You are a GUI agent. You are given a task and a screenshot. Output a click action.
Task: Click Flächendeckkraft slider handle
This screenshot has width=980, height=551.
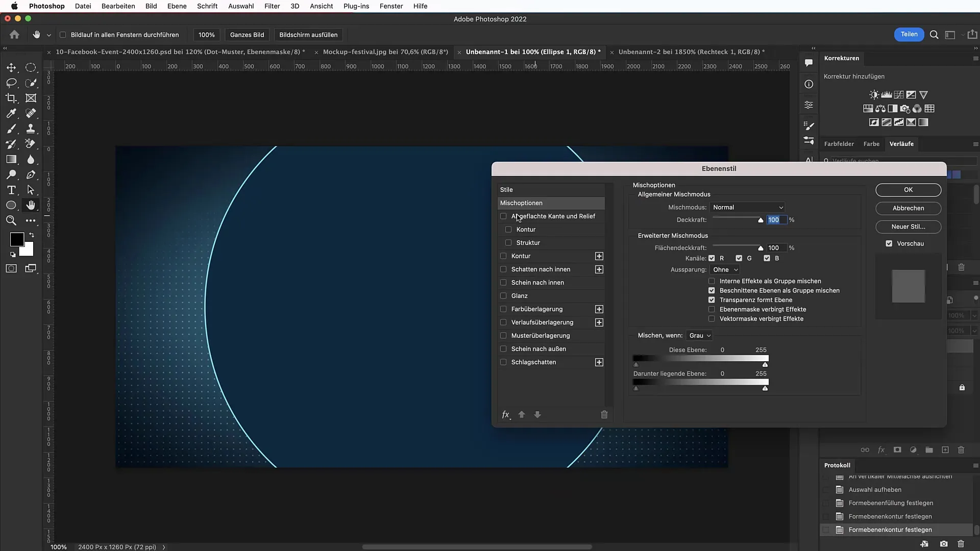761,248
